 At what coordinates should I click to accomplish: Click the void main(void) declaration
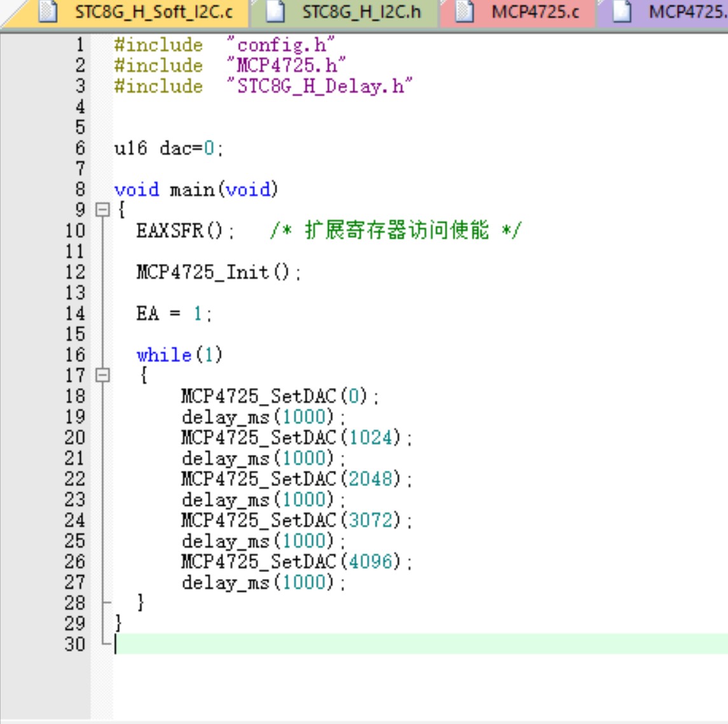[196, 190]
